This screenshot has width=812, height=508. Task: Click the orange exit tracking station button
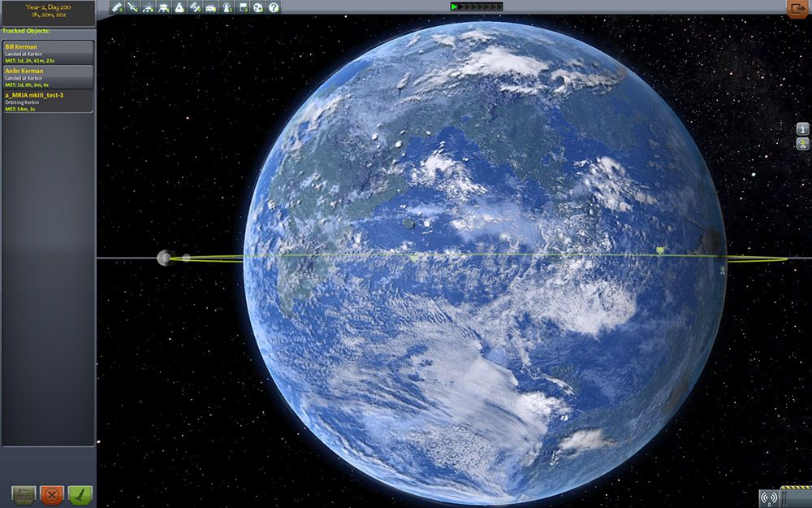(797, 9)
